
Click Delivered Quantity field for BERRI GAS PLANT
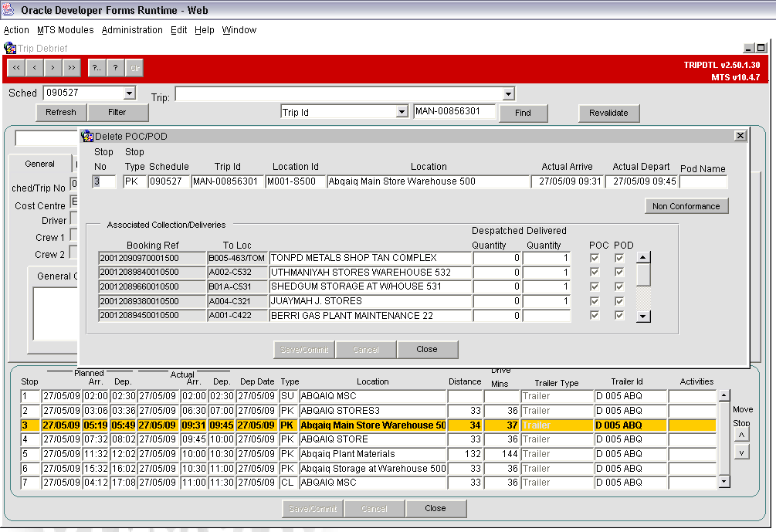[x=547, y=315]
